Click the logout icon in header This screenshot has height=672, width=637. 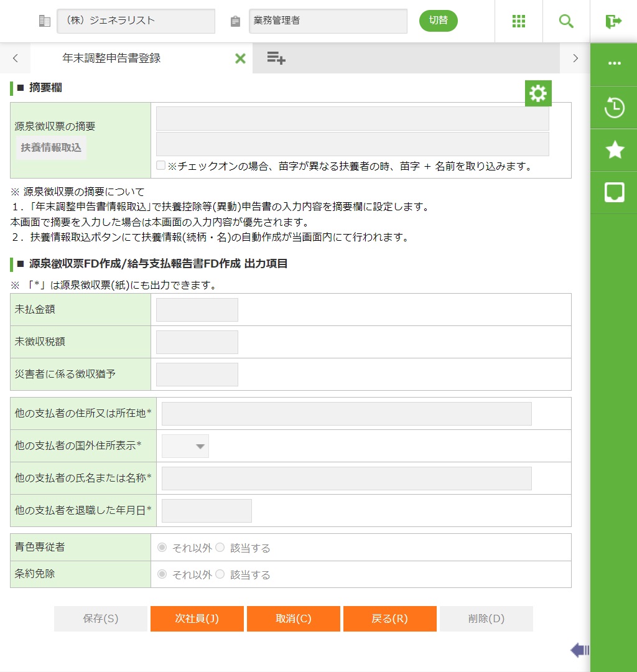pos(613,21)
